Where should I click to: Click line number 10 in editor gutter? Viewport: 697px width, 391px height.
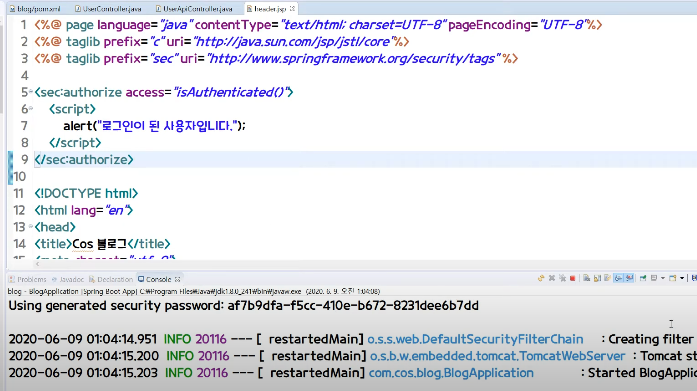pyautogui.click(x=20, y=177)
